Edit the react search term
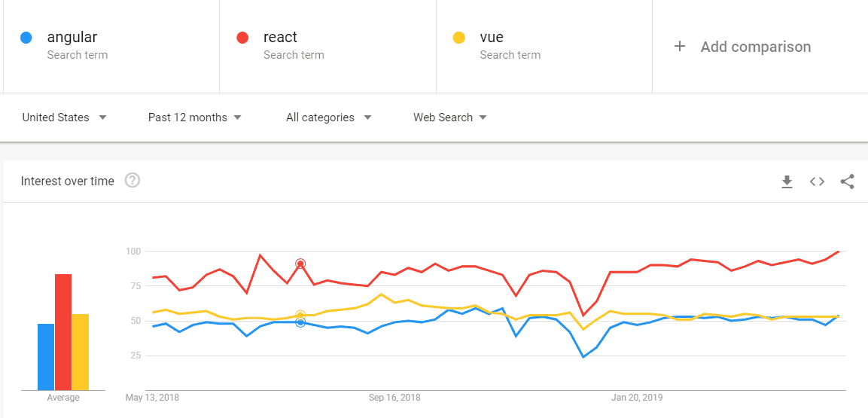This screenshot has height=418, width=868. click(x=280, y=38)
